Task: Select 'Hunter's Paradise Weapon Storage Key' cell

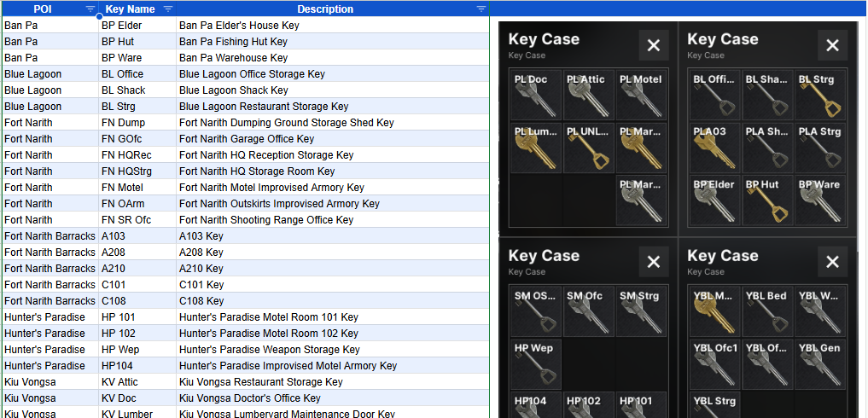Action: pyautogui.click(x=333, y=350)
